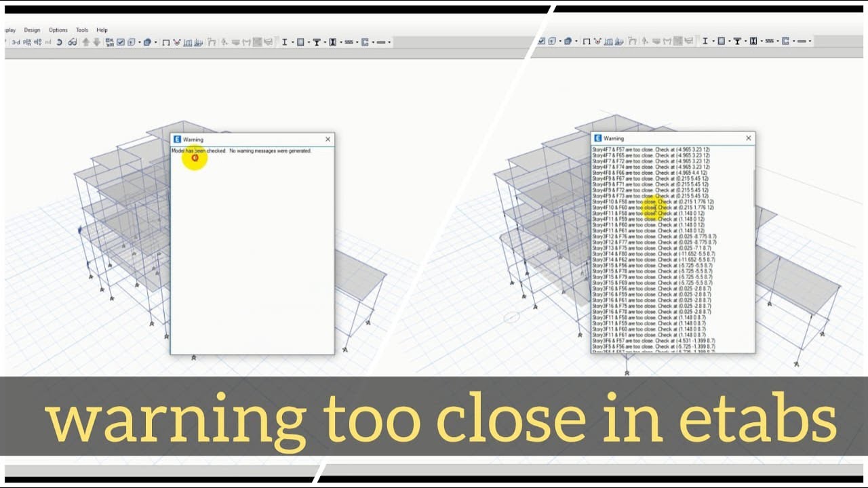Expand dropdown beside C-section icon, right window

coord(793,41)
